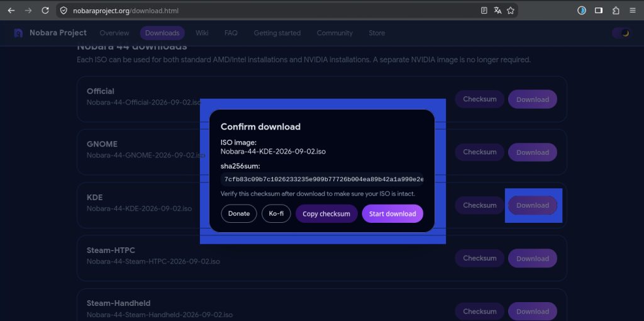
Task: Click Checksum button for Steam-Handheld ISO
Action: [x=480, y=311]
